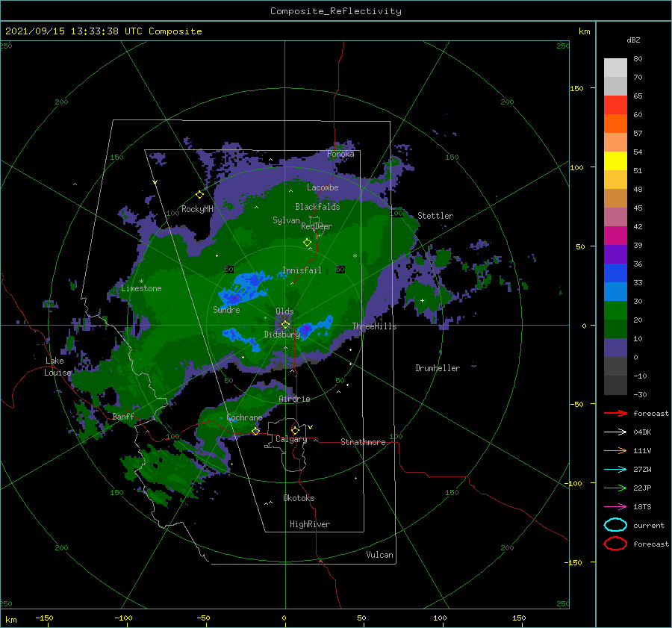Pick the dark green 20-10 dBZ swatch
This screenshot has width=672, height=628.
point(615,329)
